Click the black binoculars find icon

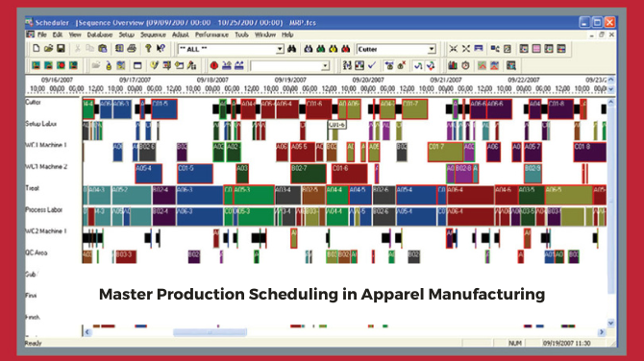[292, 49]
